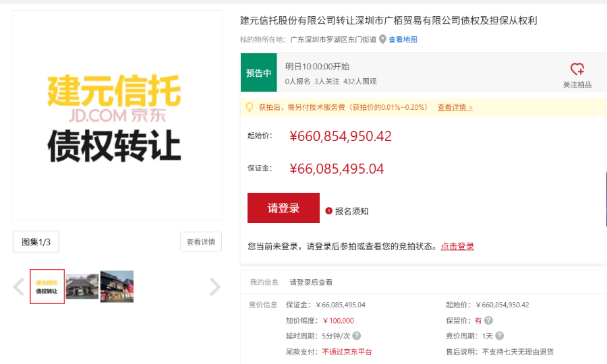Click the help icon next to 保留价
Screen dimensions: 607x364
(x=488, y=320)
